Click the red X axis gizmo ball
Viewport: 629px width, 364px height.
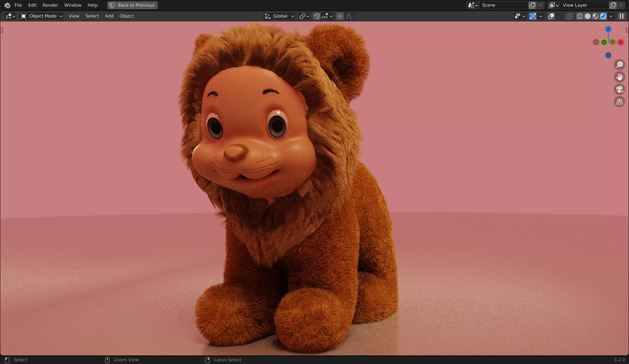[x=621, y=42]
